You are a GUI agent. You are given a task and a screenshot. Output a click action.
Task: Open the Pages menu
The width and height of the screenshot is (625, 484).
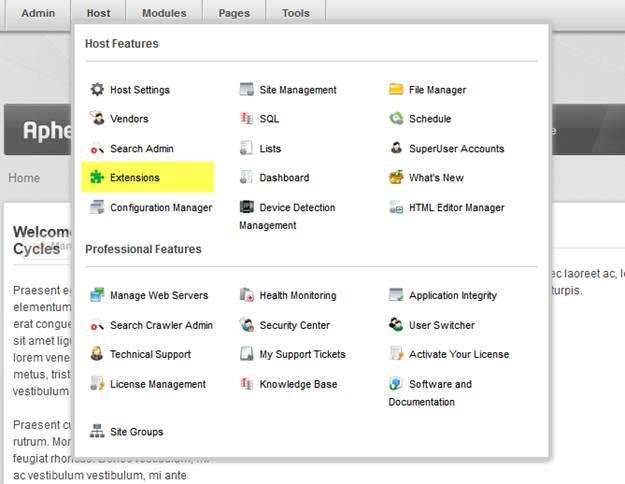234,13
